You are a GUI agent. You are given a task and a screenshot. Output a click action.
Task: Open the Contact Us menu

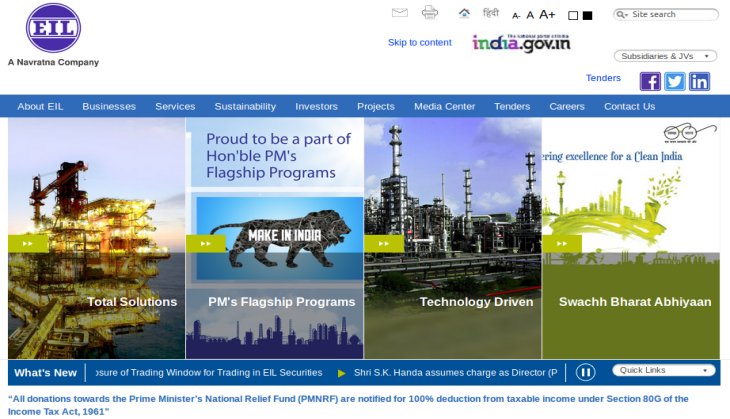(629, 107)
